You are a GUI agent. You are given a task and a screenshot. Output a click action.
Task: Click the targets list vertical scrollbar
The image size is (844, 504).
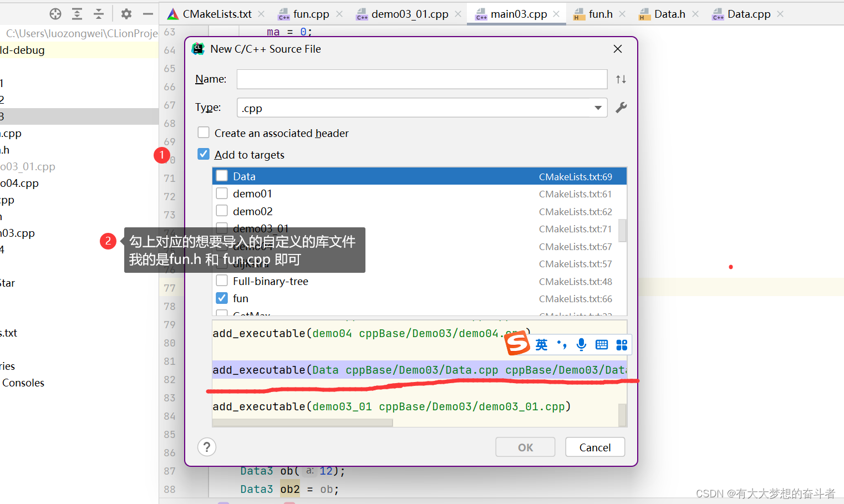pyautogui.click(x=622, y=231)
